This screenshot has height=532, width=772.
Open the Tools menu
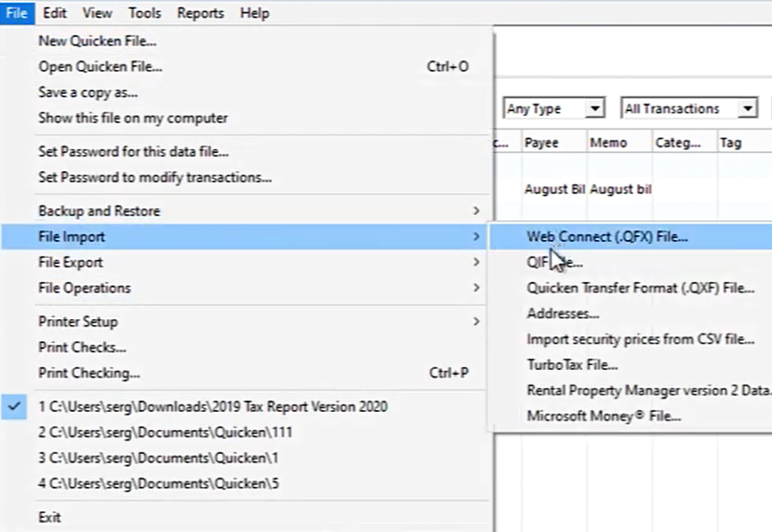coord(144,13)
